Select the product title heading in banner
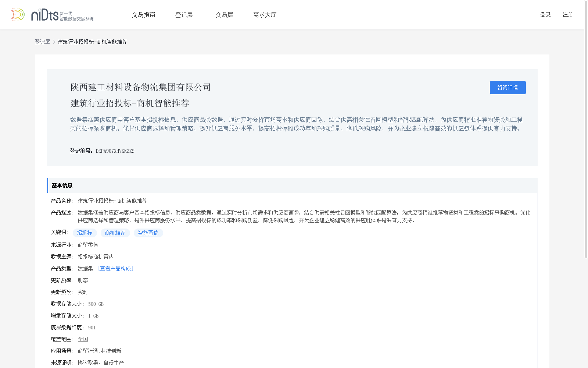588x368 pixels. [x=130, y=103]
